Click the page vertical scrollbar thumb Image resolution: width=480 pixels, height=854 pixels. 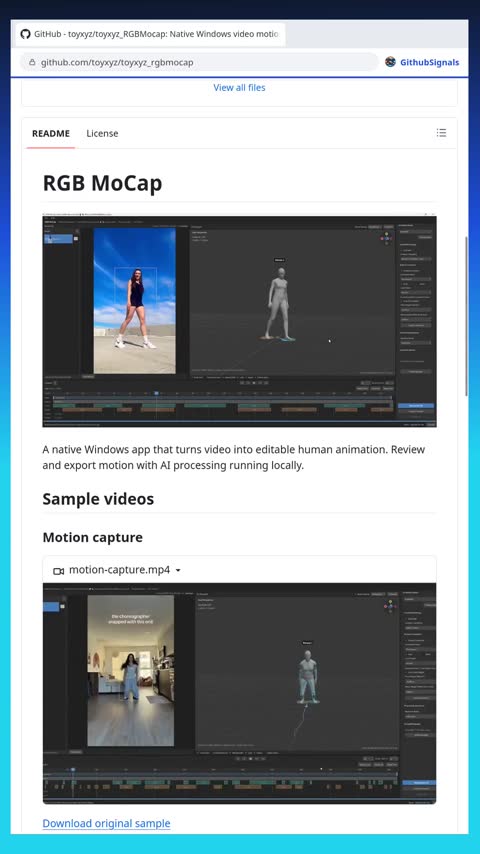tap(466, 316)
